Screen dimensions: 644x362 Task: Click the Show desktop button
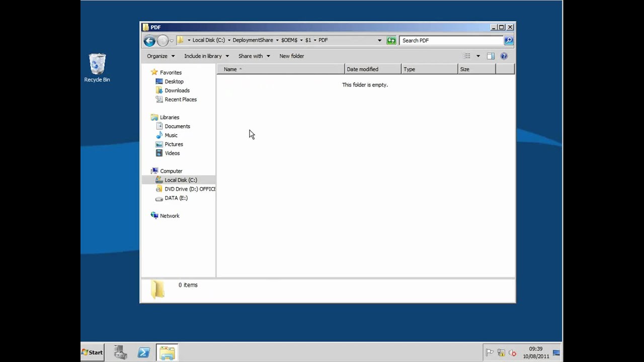click(556, 352)
